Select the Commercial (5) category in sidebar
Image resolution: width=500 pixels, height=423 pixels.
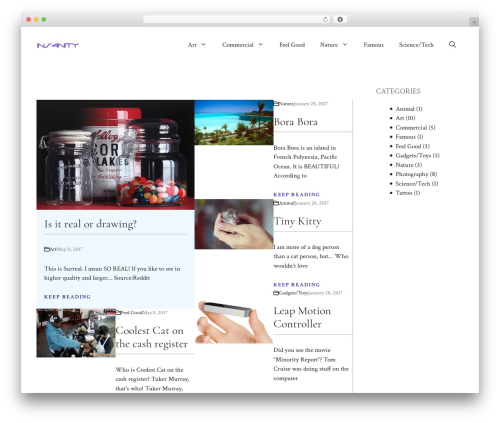coord(415,127)
